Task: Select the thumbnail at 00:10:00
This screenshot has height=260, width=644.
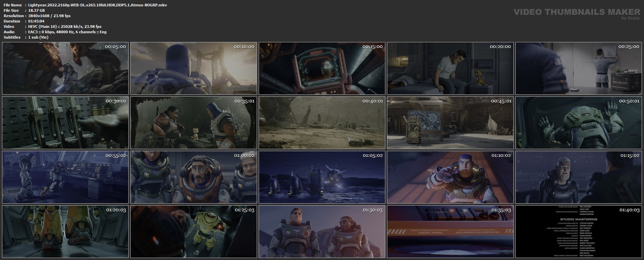Action: click(x=194, y=68)
